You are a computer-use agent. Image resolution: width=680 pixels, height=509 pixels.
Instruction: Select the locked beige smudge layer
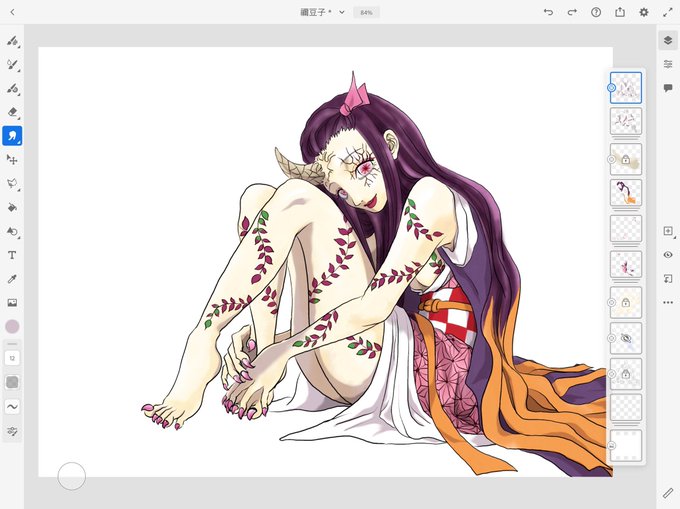(626, 160)
